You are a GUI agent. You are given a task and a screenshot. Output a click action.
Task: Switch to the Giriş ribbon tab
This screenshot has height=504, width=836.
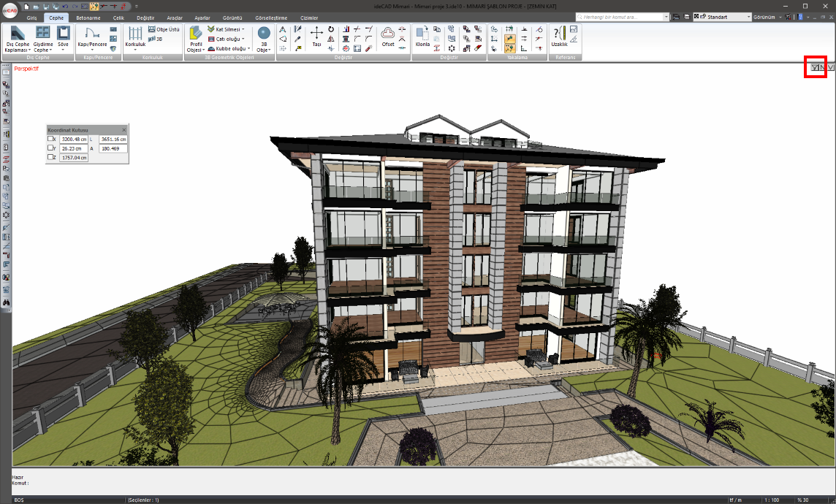coord(32,18)
